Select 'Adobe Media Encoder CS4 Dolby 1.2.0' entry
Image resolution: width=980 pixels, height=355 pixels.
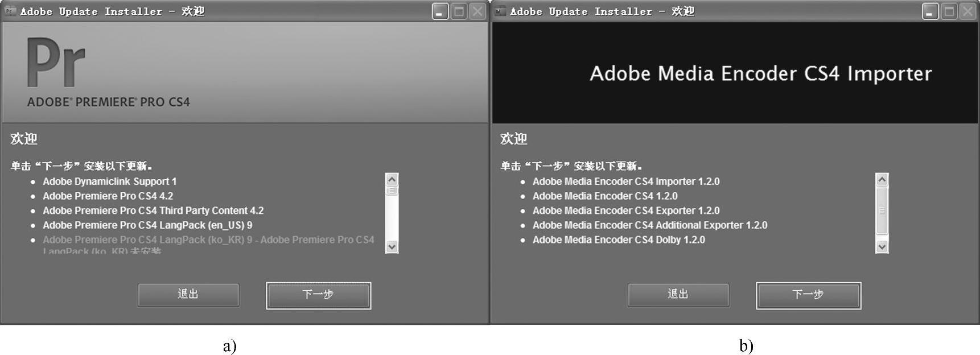[x=619, y=240]
